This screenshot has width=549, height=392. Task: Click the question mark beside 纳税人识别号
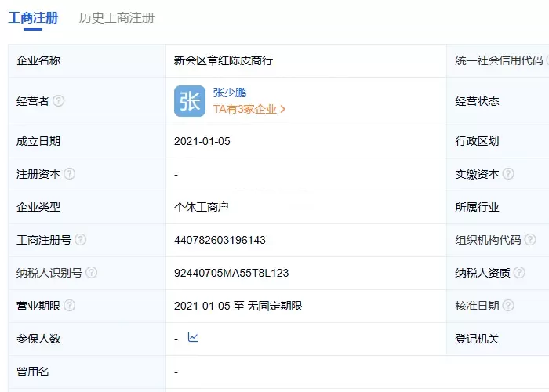pos(92,273)
